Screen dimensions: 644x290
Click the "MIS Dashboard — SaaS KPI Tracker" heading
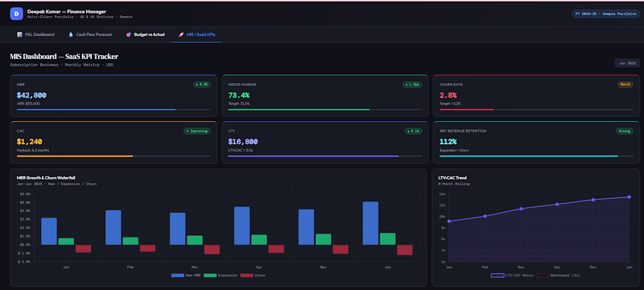(x=64, y=57)
